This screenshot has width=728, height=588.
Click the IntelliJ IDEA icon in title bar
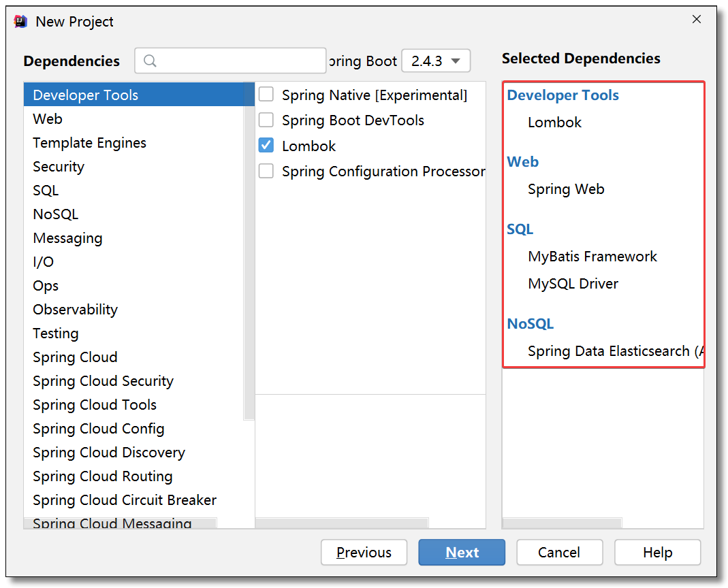pos(20,21)
